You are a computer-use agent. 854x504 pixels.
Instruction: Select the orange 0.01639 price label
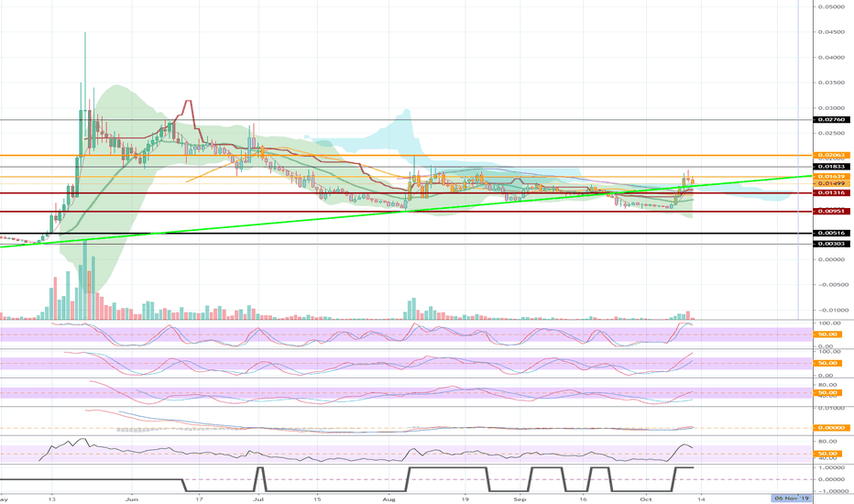tap(831, 177)
